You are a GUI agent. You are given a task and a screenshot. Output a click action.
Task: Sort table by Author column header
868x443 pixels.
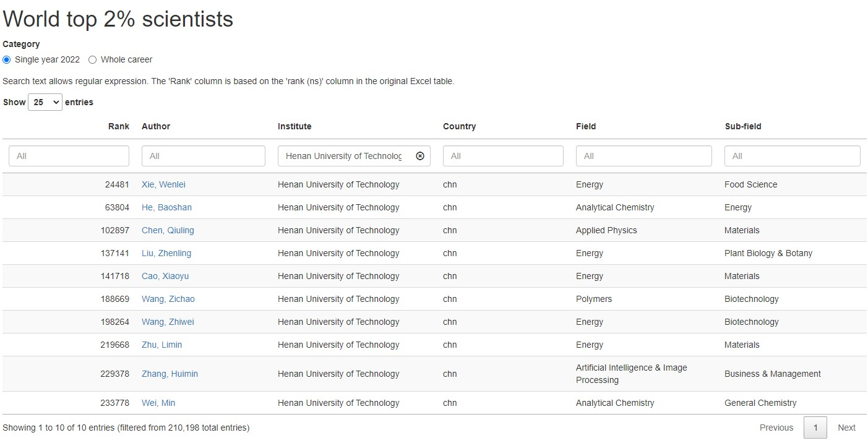pos(156,126)
